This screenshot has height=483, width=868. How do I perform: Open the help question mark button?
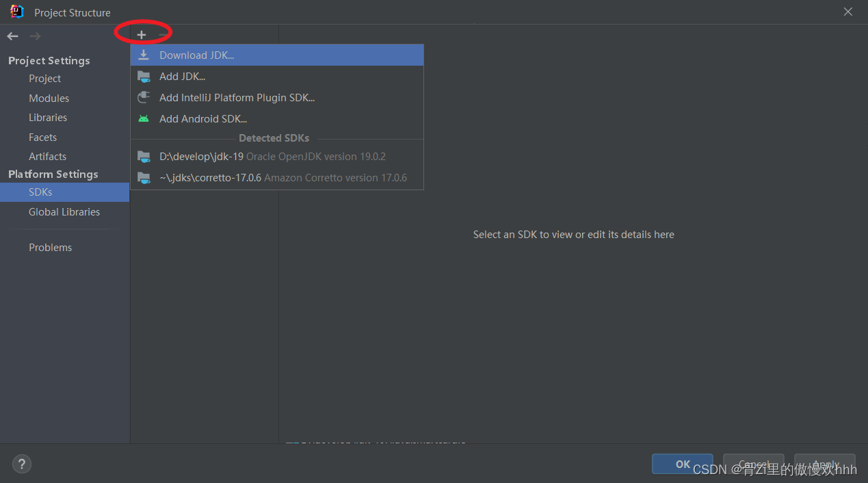pos(22,464)
